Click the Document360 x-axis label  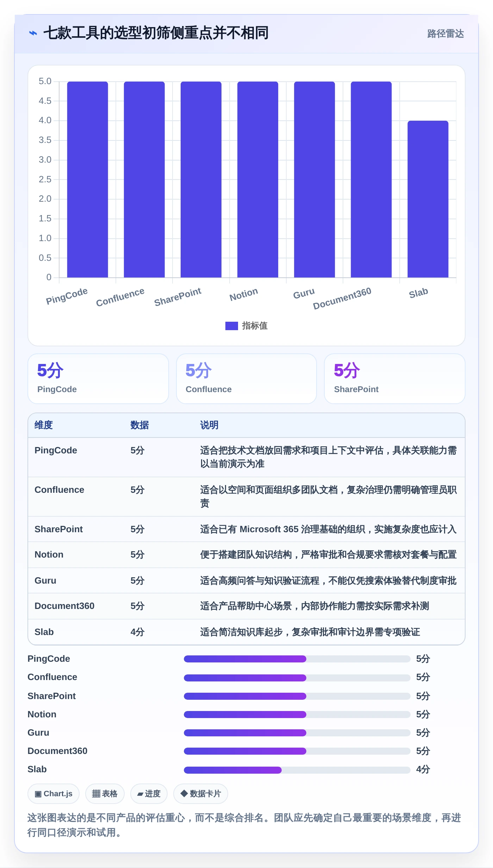pyautogui.click(x=342, y=298)
